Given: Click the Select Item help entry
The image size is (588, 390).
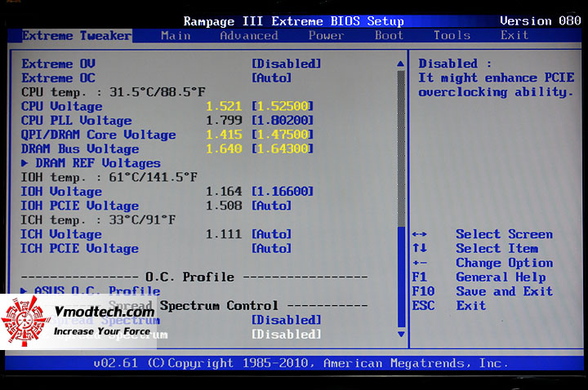Looking at the screenshot, I should 497,248.
